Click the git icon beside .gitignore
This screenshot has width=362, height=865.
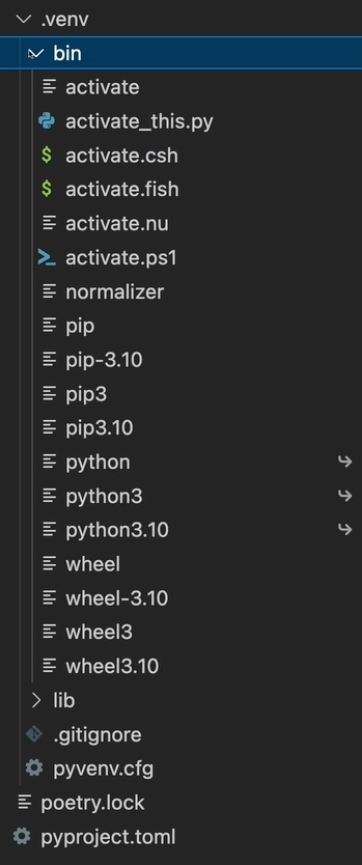tap(34, 734)
